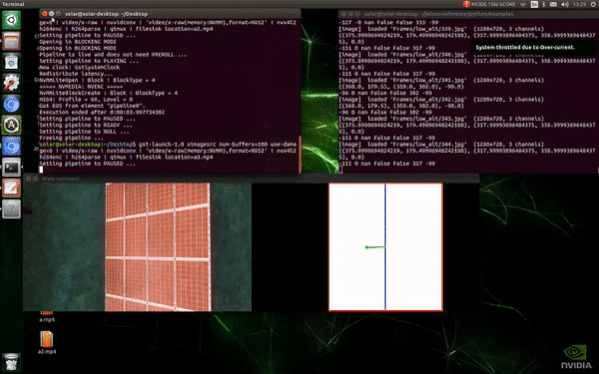Viewport: 599px width, 374px height.
Task: Select the Terminal icon in the dock
Action: coord(11,167)
